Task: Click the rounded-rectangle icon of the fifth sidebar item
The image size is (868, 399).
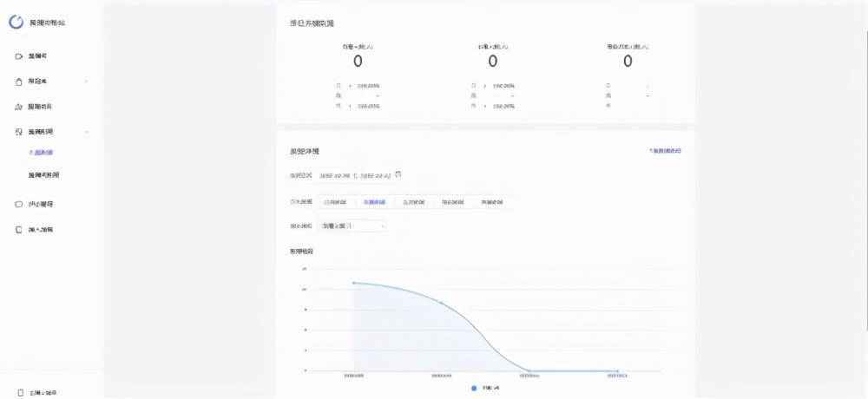Action: [19, 204]
